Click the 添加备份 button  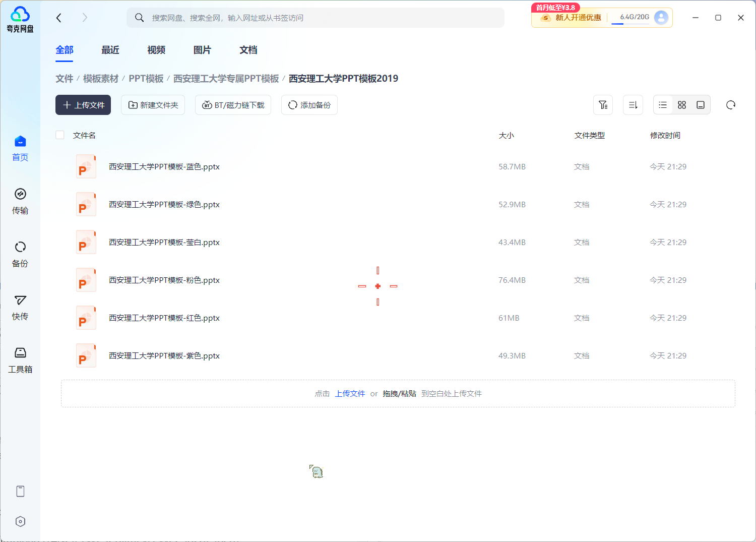pyautogui.click(x=309, y=105)
